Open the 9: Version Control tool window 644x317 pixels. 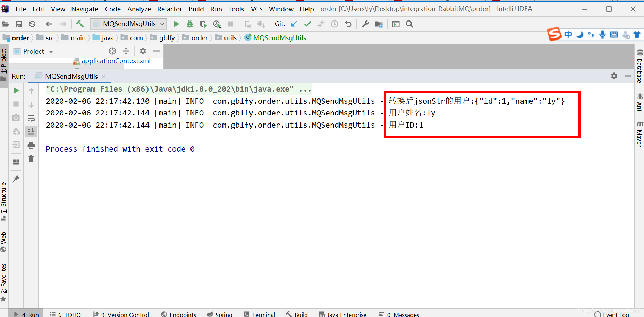point(121,314)
